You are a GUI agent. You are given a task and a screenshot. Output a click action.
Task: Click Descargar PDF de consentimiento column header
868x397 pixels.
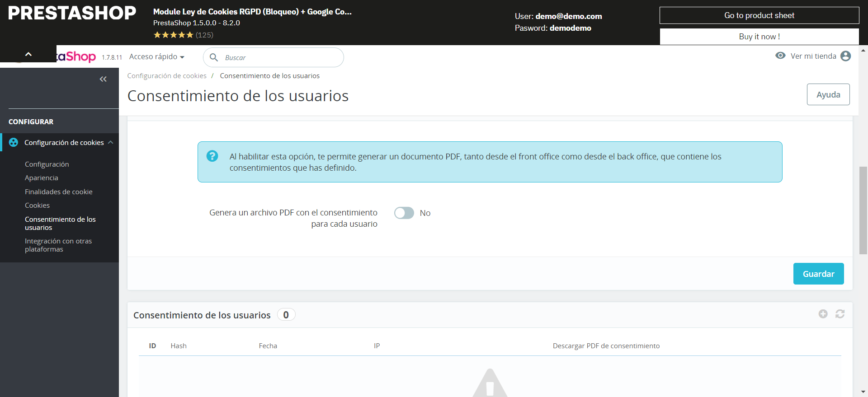(606, 346)
